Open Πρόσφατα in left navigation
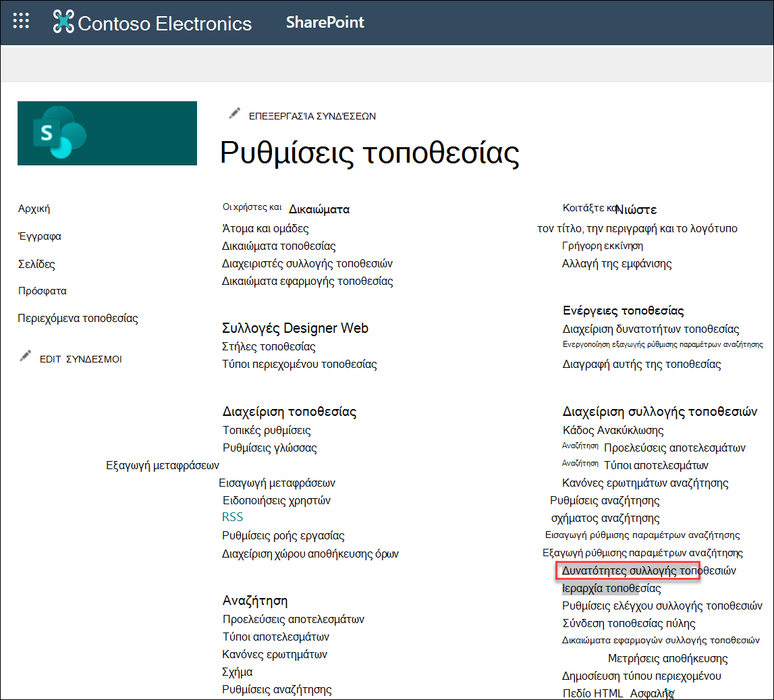The image size is (774, 700). (43, 291)
